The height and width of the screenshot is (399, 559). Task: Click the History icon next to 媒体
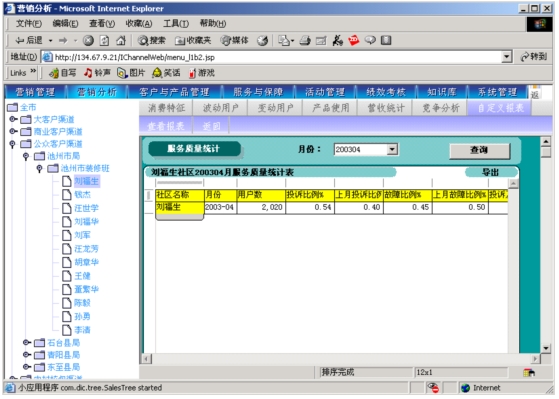pyautogui.click(x=263, y=41)
